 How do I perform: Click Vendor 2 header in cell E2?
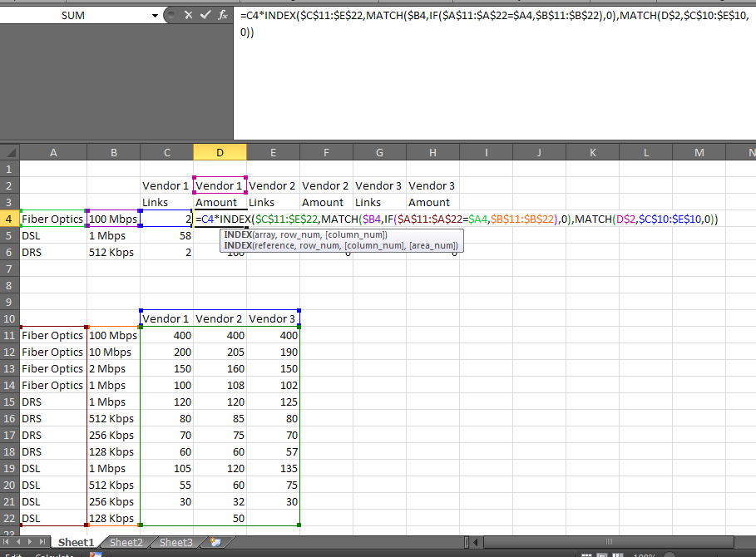(273, 186)
